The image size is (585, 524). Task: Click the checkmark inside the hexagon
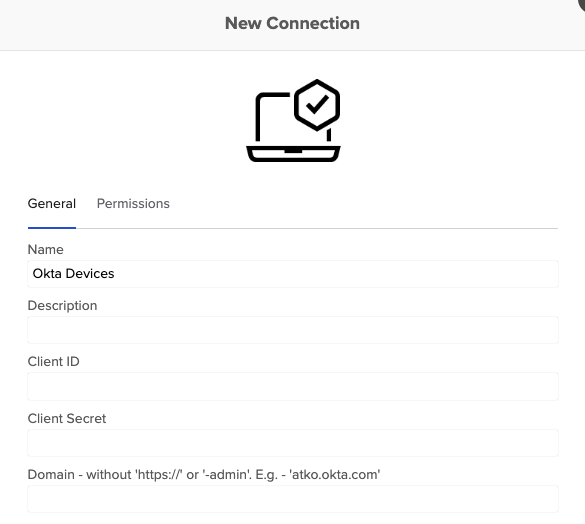point(317,105)
